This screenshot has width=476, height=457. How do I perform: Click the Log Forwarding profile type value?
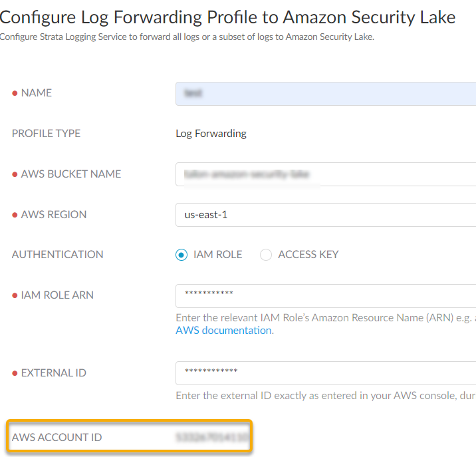211,134
